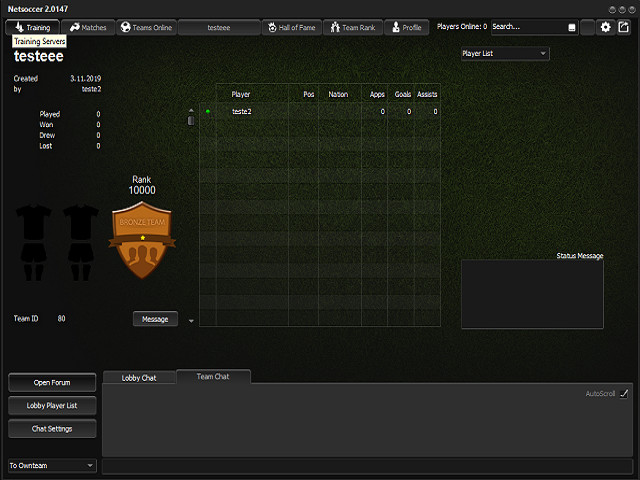Click the Open Forum button
The width and height of the screenshot is (640, 480).
[x=53, y=382]
